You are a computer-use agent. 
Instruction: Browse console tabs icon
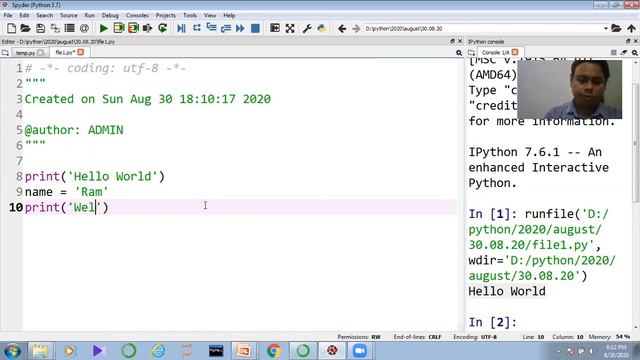(471, 53)
